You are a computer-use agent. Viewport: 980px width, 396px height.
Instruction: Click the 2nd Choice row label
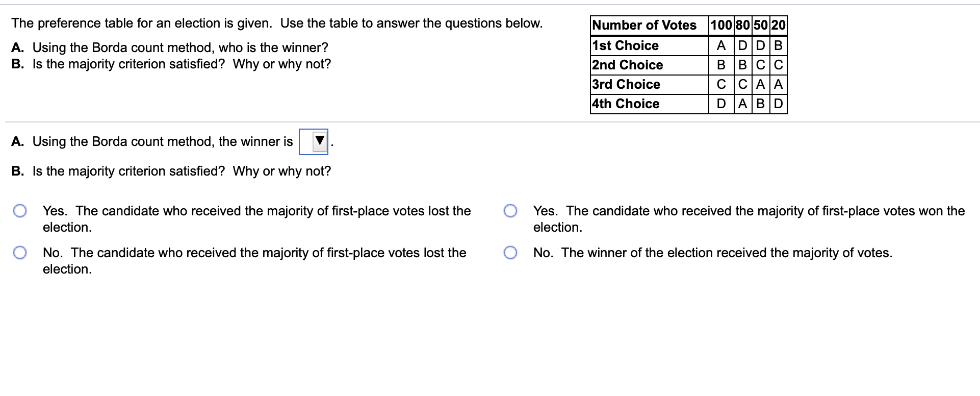[x=628, y=65]
